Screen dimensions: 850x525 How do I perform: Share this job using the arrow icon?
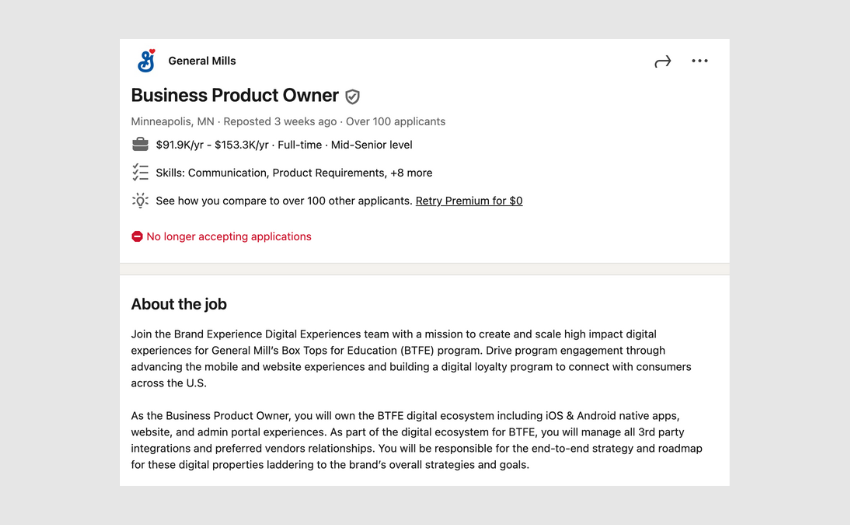662,61
